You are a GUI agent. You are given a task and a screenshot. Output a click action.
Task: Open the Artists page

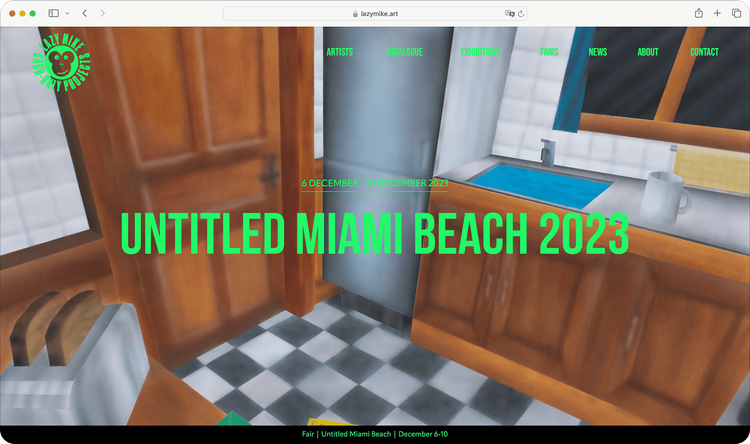[339, 52]
